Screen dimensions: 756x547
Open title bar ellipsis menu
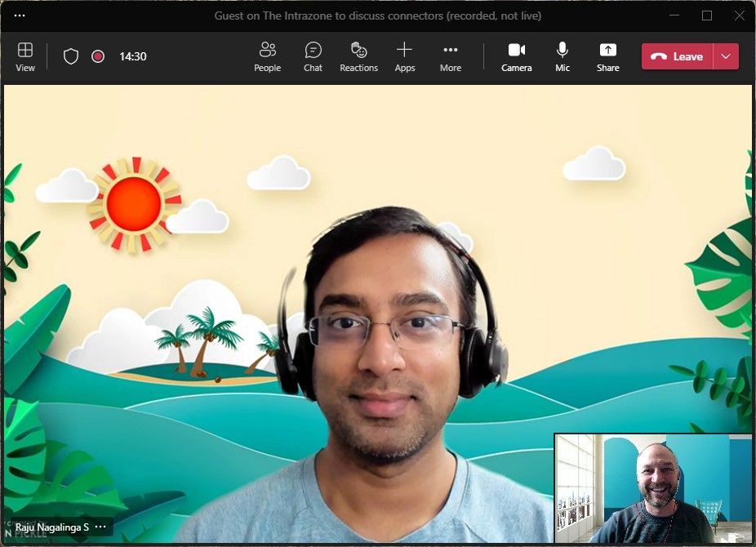coord(20,16)
